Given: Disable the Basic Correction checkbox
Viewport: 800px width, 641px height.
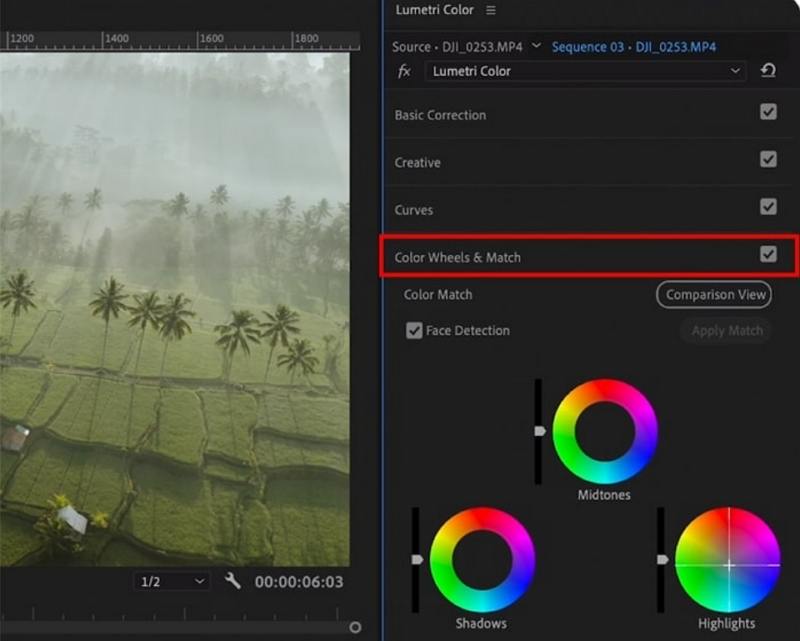Looking at the screenshot, I should point(768,113).
